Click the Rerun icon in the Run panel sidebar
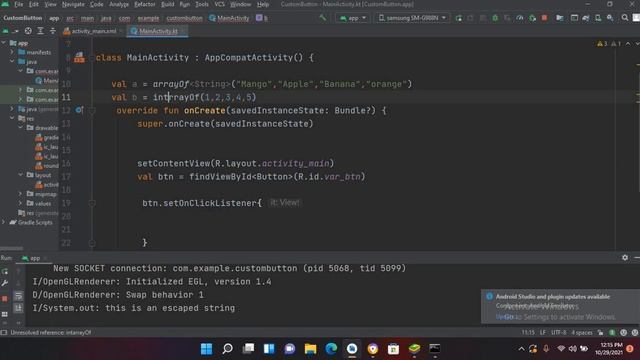The height and width of the screenshot is (360, 640). tap(5, 271)
